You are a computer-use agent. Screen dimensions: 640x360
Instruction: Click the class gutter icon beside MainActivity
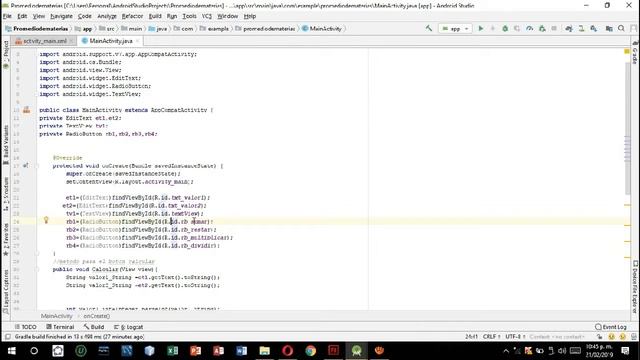point(27,110)
